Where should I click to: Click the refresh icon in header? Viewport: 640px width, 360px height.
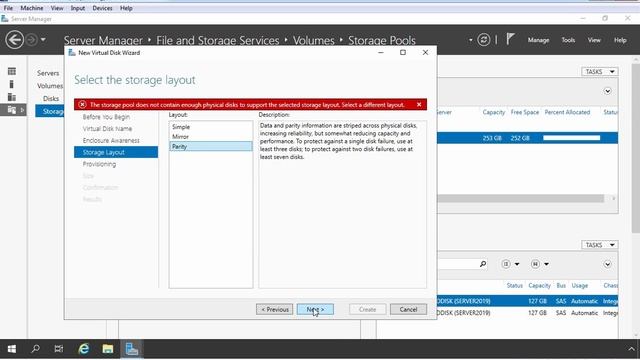pyautogui.click(x=484, y=40)
